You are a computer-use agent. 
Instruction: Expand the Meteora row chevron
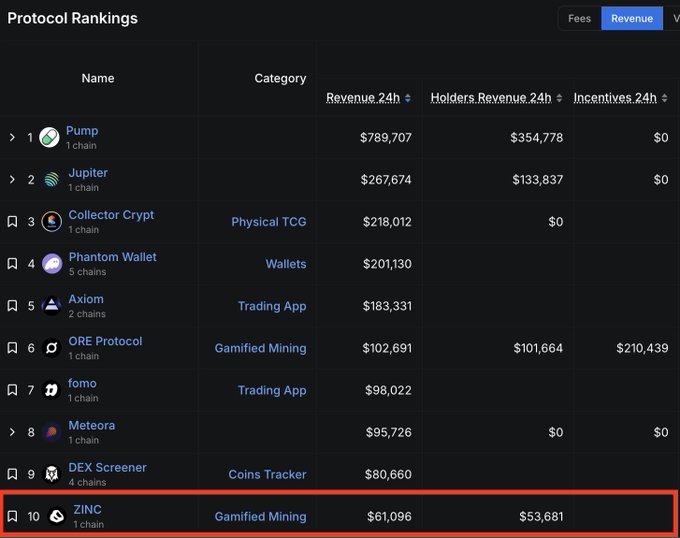(x=12, y=432)
